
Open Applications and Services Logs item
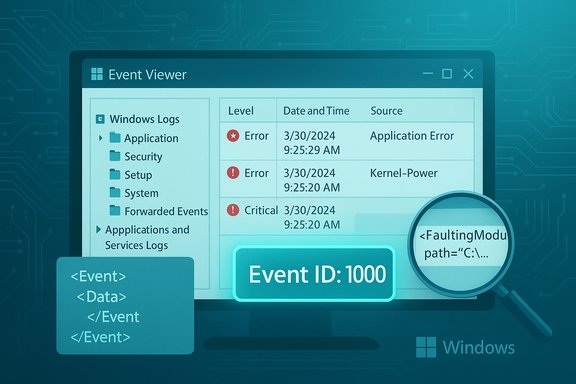[x=147, y=237]
